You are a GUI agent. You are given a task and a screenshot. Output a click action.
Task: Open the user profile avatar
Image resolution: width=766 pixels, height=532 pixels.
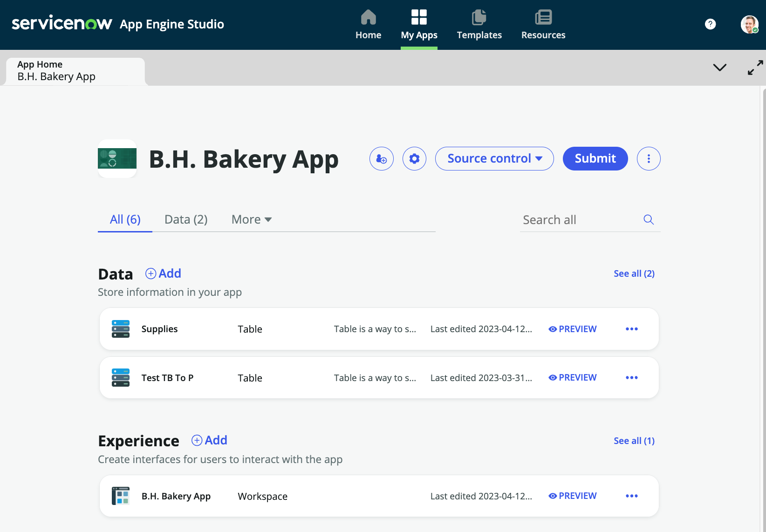750,24
